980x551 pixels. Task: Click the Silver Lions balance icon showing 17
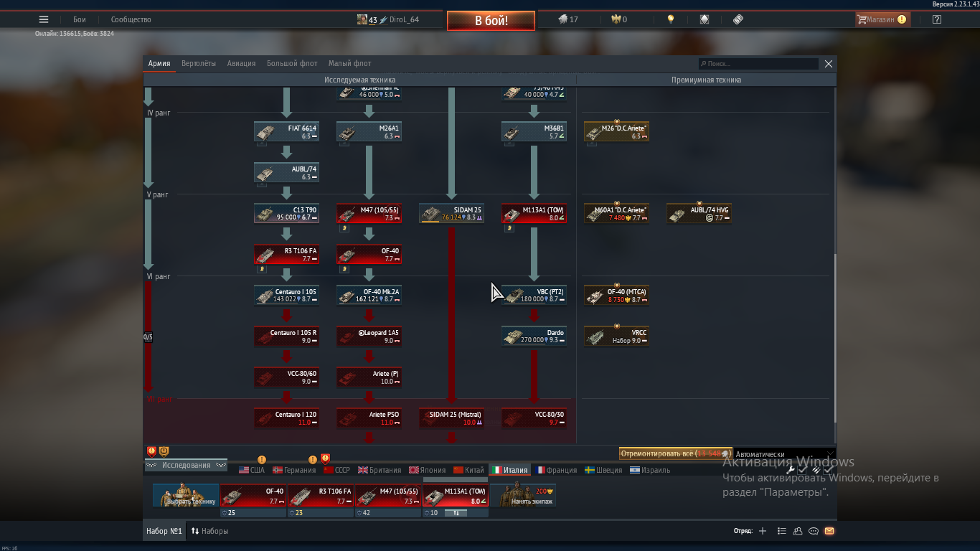[x=563, y=19]
